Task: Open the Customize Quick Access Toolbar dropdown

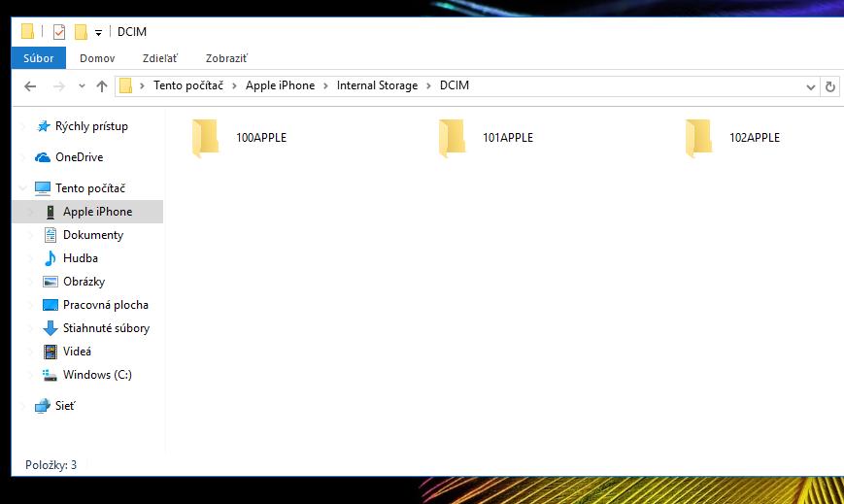Action: pos(98,33)
